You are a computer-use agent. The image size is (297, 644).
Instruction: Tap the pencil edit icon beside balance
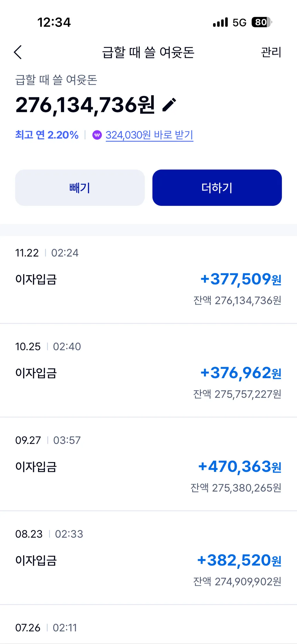tap(169, 105)
